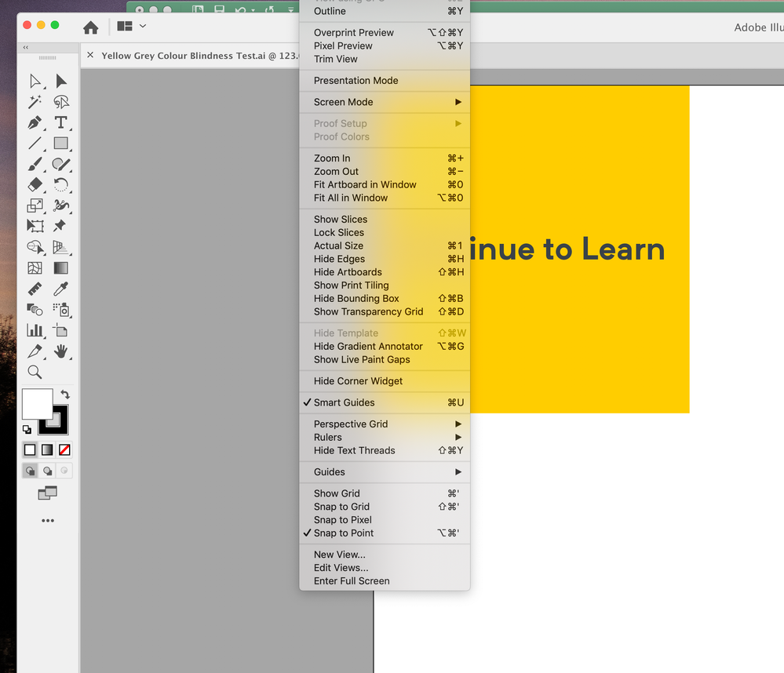Select the Pen tool
Screen dimensions: 784x673
35,122
